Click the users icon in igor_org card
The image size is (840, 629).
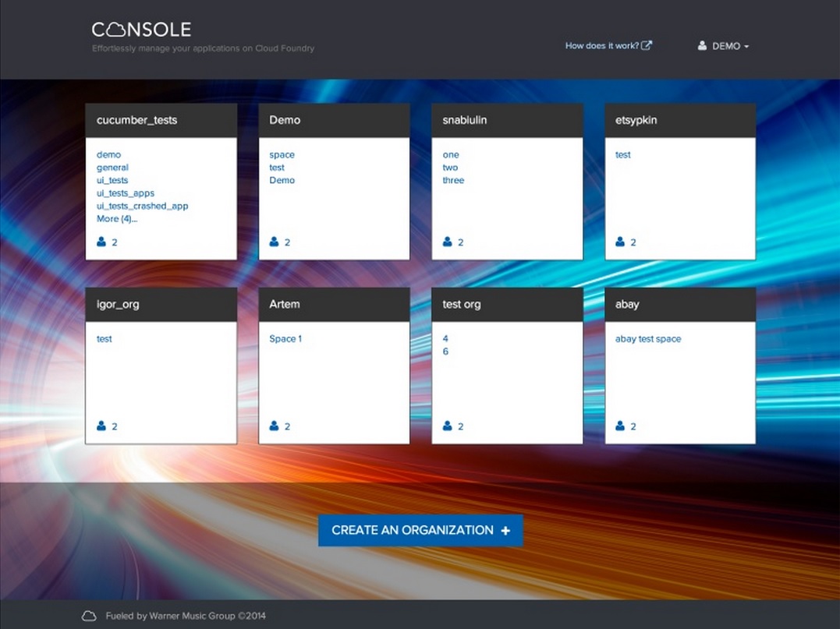(101, 426)
